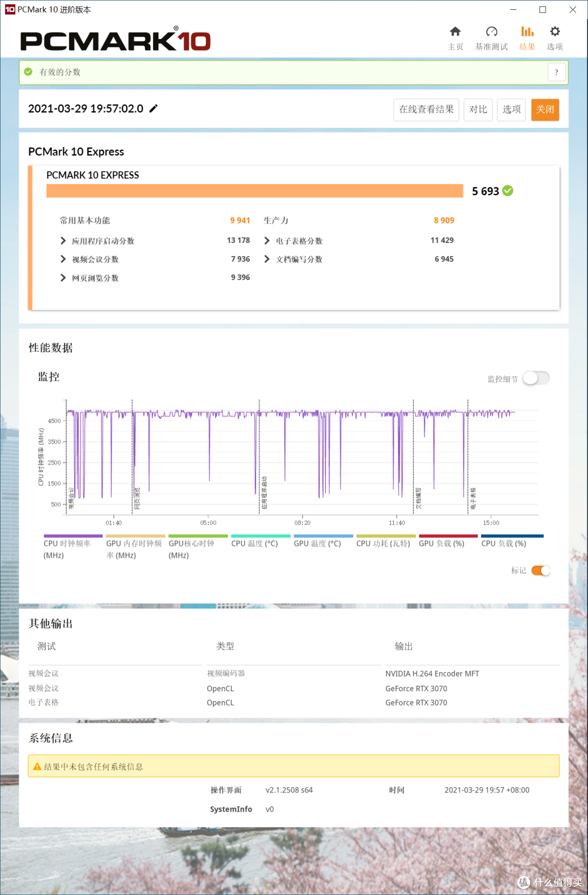Click the PCMark 10 logo
This screenshot has width=588, height=895.
click(115, 39)
